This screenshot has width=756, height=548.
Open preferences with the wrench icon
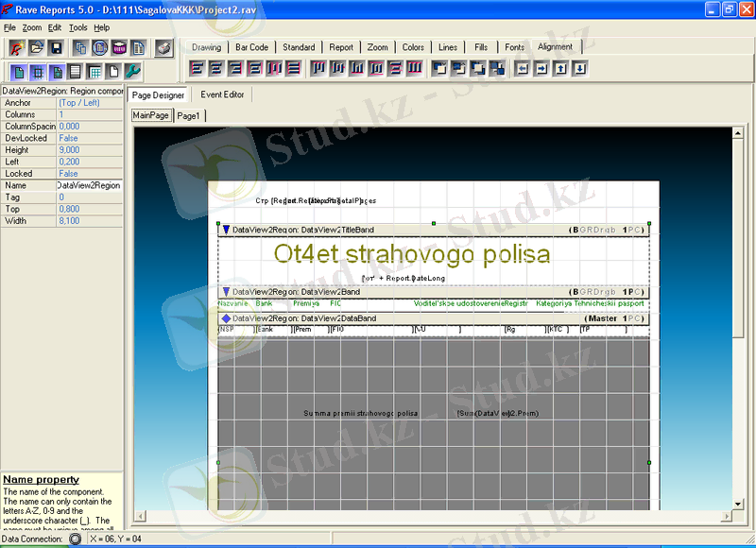pos(132,73)
